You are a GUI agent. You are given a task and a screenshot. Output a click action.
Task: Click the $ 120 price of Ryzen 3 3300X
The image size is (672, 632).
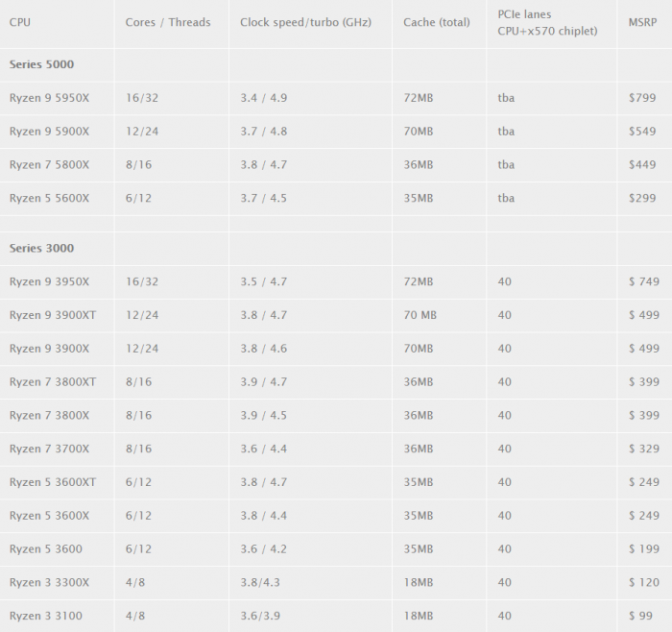click(x=644, y=583)
